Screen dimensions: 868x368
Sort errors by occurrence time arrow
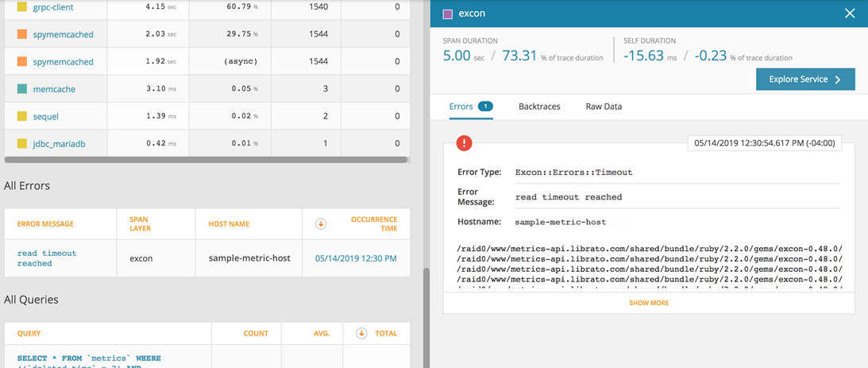(321, 224)
